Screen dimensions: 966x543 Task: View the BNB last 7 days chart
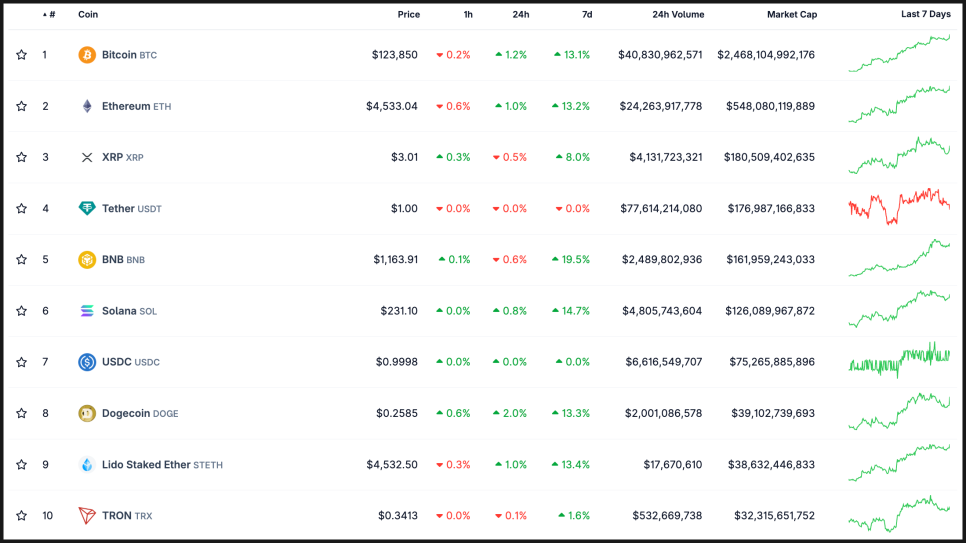tap(899, 258)
